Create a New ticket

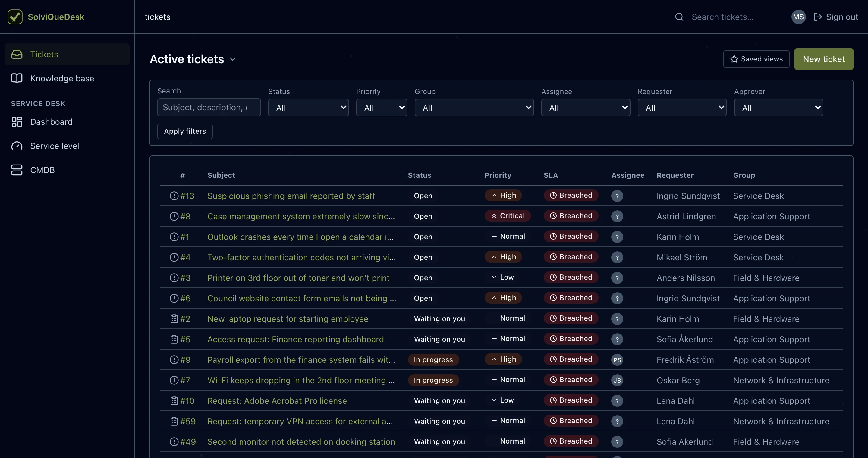tap(823, 59)
